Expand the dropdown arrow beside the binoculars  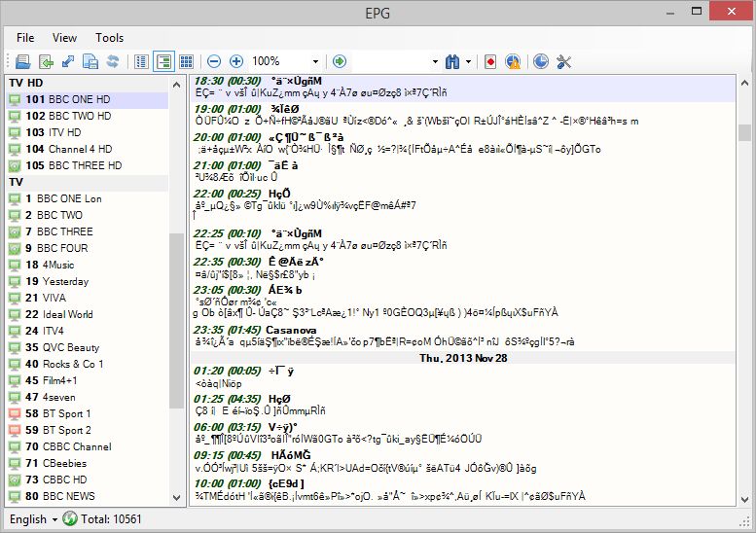(x=470, y=61)
